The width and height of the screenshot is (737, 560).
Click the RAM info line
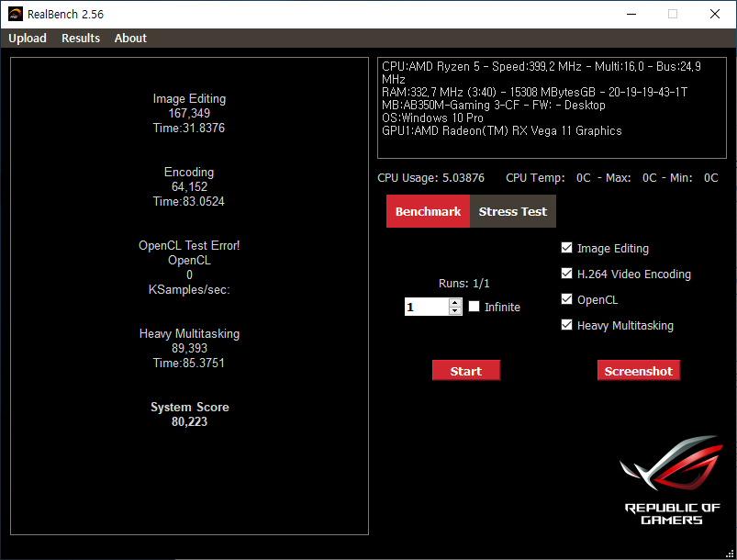pyautogui.click(x=535, y=92)
